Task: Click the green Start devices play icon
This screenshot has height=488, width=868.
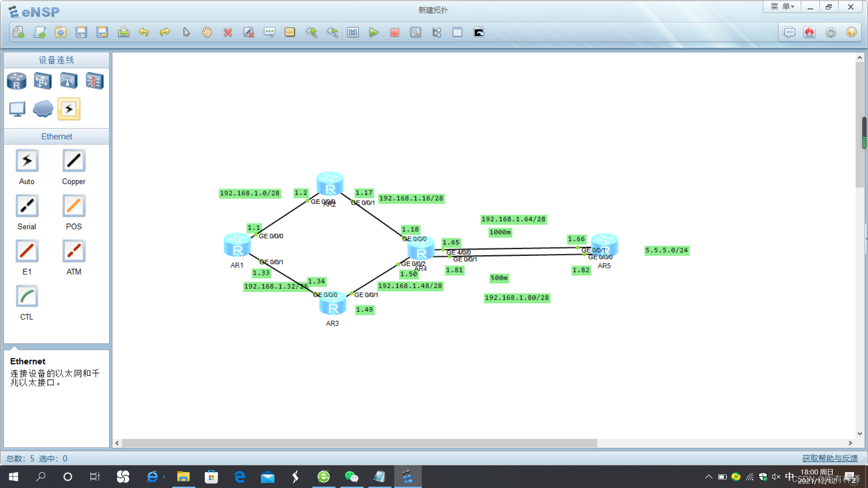Action: [x=374, y=32]
